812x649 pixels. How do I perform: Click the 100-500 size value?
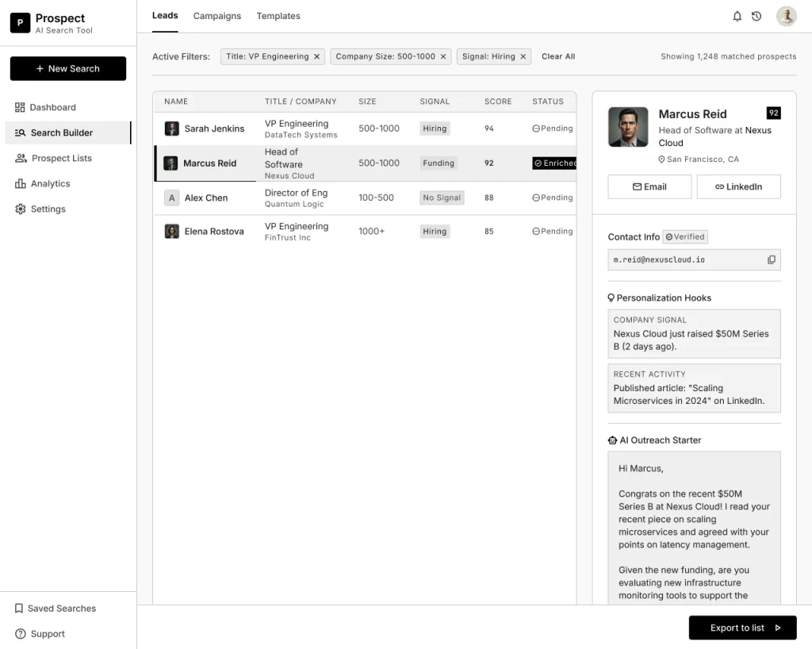376,198
